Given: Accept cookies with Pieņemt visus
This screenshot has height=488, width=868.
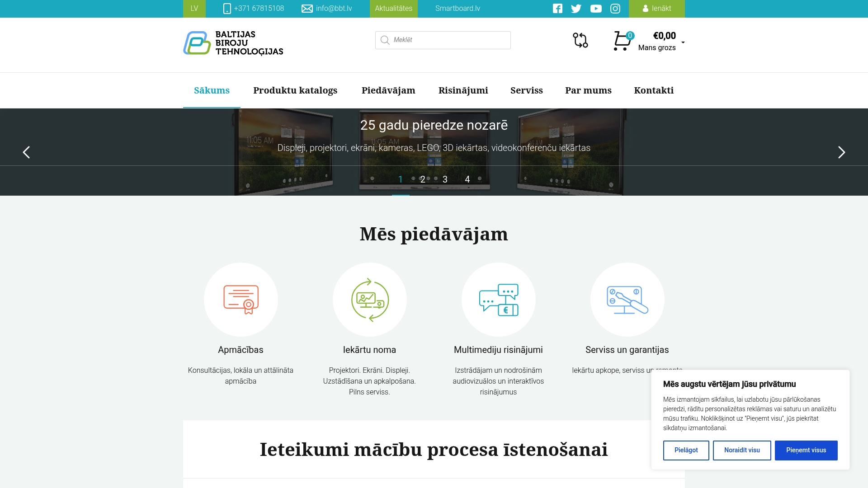Looking at the screenshot, I should point(806,450).
